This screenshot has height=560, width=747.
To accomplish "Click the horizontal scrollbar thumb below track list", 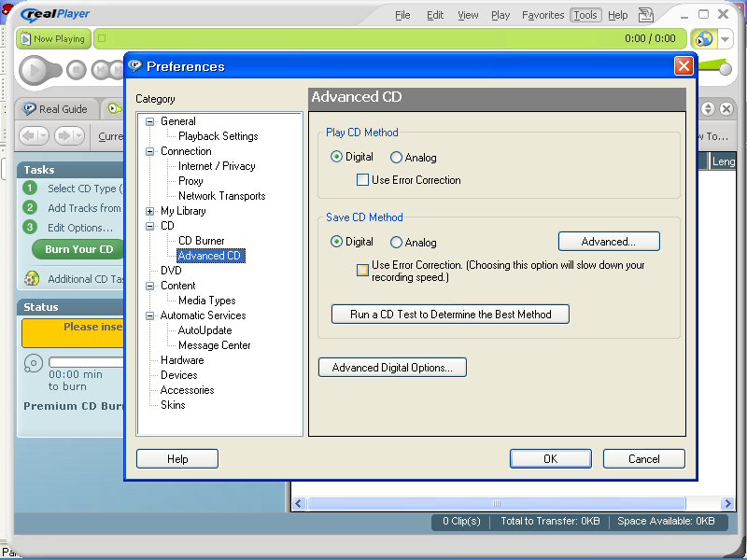I will point(497,503).
